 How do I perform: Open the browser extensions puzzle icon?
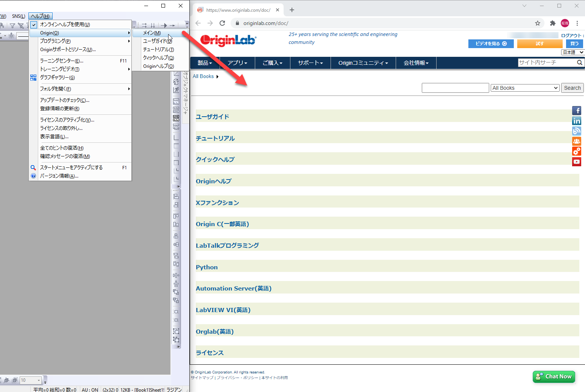pos(553,23)
